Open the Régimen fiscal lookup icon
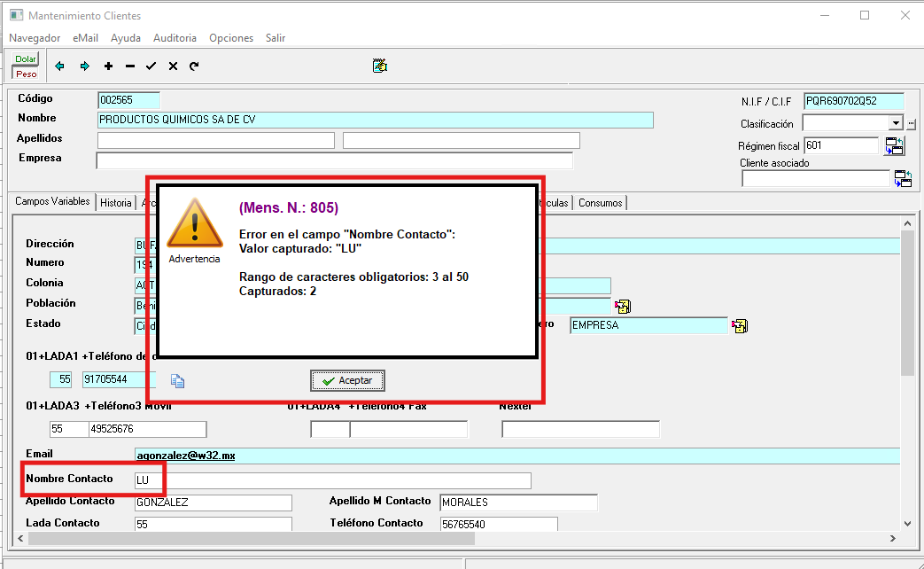 click(895, 146)
